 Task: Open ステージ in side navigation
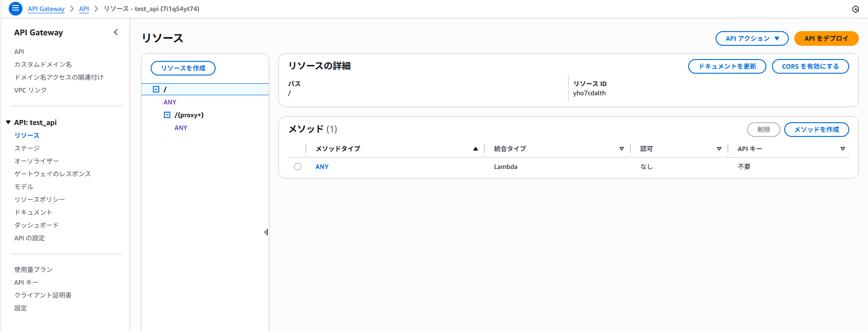(27, 148)
